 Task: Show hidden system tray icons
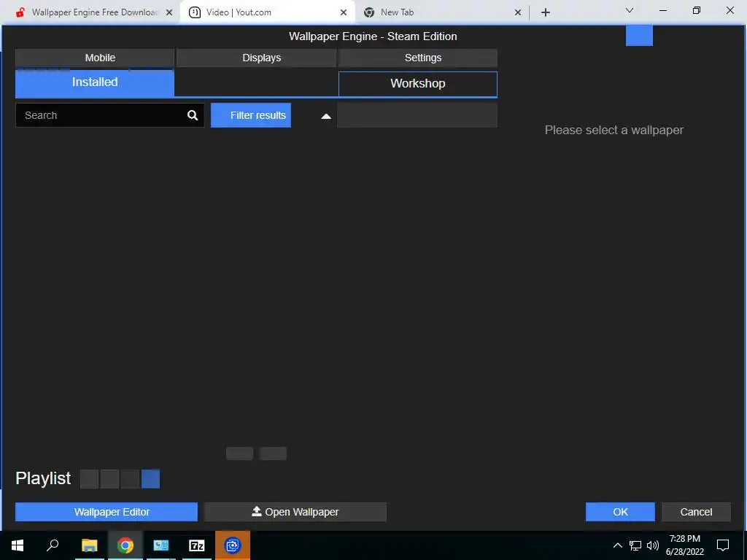pos(617,545)
